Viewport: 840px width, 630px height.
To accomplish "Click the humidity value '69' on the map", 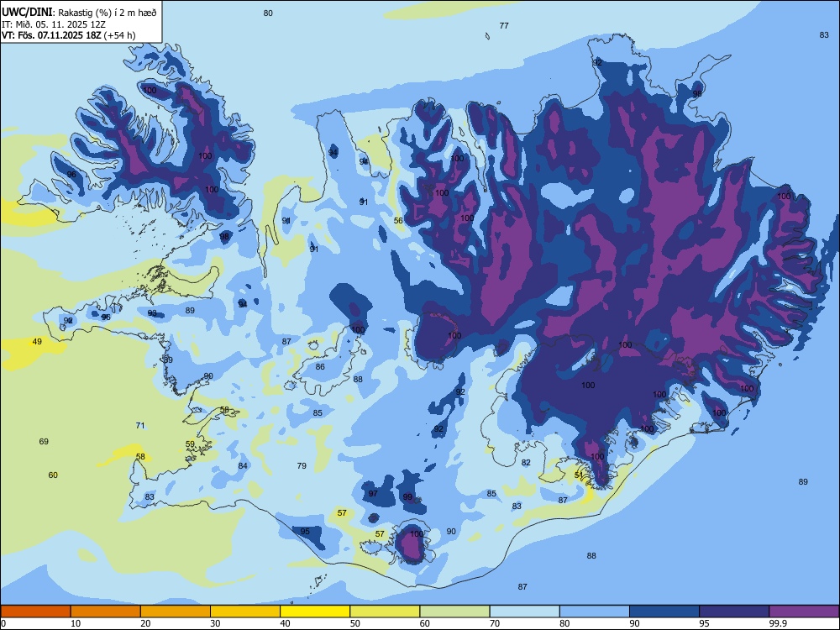I will pos(44,442).
